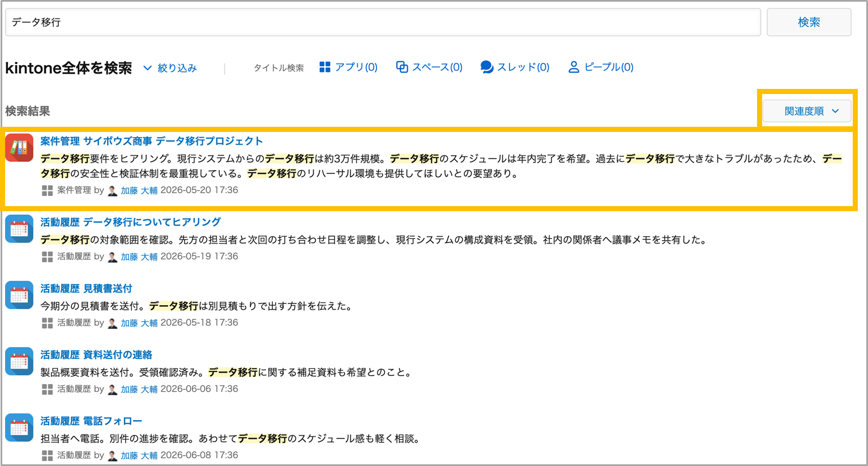
Task: Open 加藤 大輔 profile in 2026-05-19 row
Action: (x=139, y=257)
